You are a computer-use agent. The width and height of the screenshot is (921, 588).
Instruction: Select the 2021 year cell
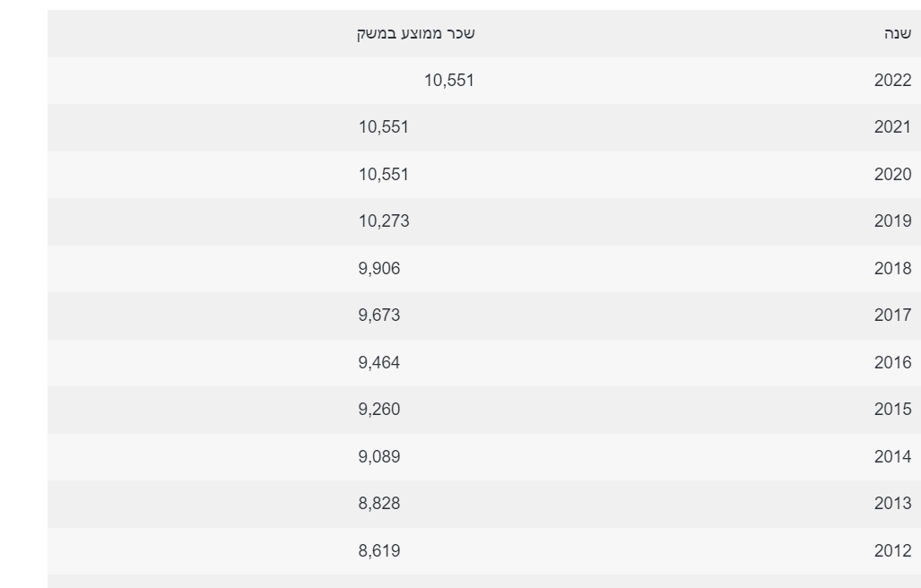893,127
